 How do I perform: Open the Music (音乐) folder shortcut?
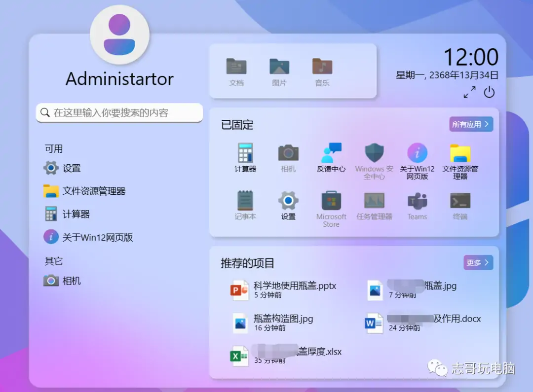[322, 71]
